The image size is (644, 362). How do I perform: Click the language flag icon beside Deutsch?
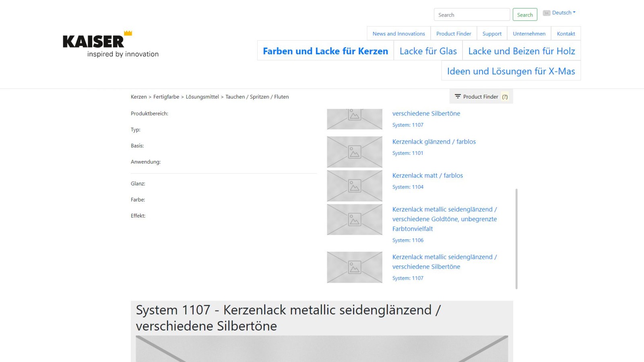(546, 12)
